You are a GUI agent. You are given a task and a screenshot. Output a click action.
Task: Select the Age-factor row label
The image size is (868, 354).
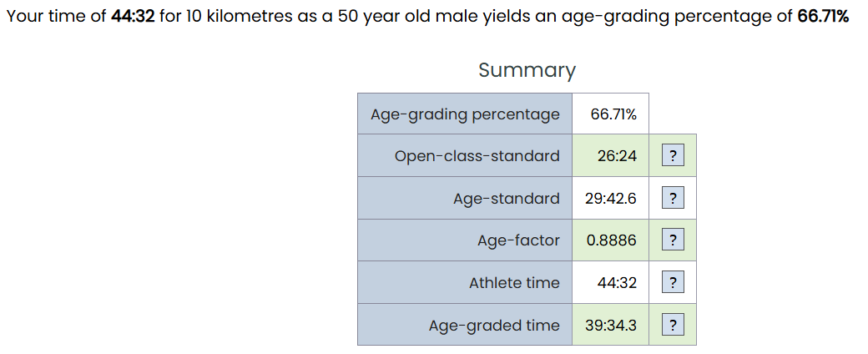[x=465, y=240]
